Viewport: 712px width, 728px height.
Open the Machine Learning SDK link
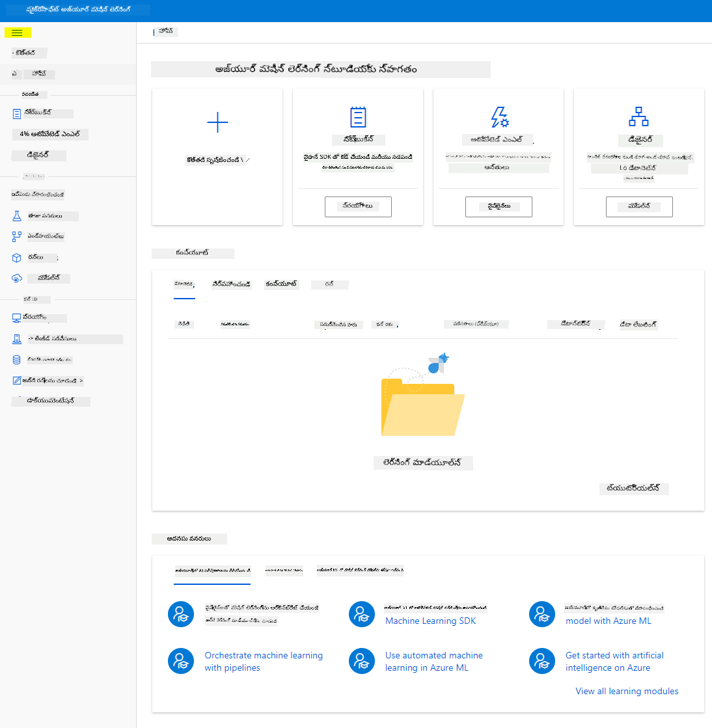431,621
